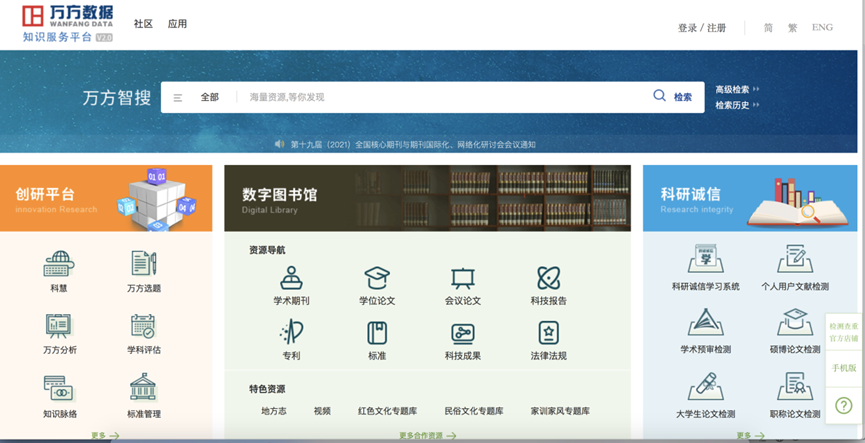Switch language to ENG

pos(822,27)
